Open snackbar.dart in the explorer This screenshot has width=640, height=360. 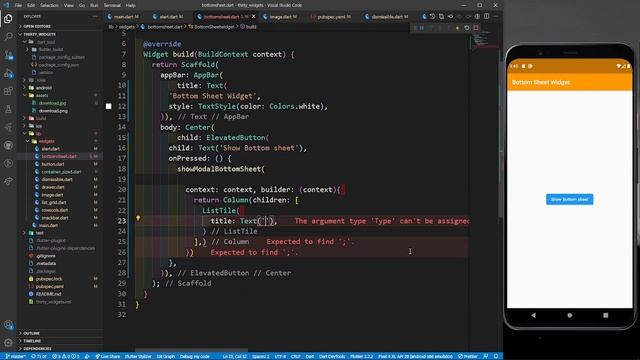[55, 218]
